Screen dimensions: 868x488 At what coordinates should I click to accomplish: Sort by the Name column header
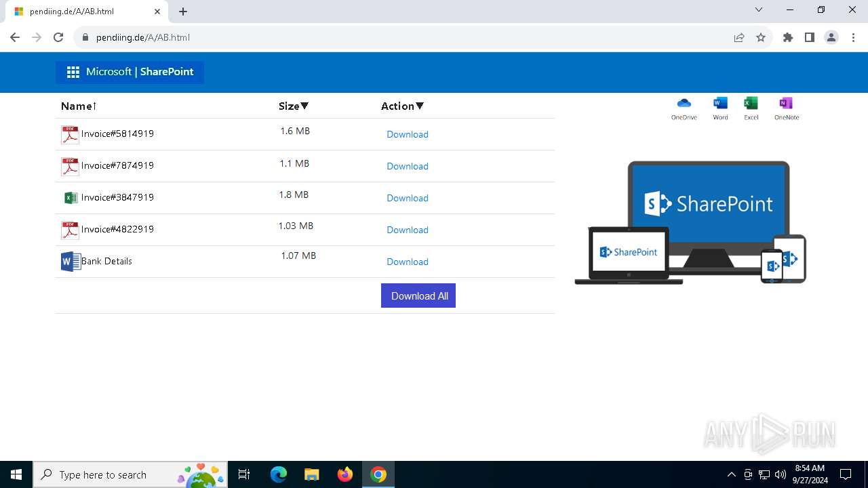pyautogui.click(x=79, y=106)
